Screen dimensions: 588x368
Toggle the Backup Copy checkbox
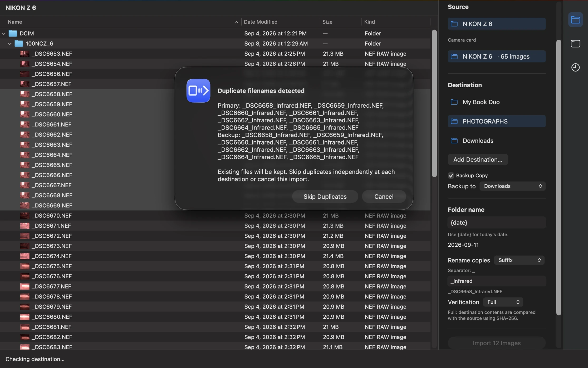coord(451,175)
